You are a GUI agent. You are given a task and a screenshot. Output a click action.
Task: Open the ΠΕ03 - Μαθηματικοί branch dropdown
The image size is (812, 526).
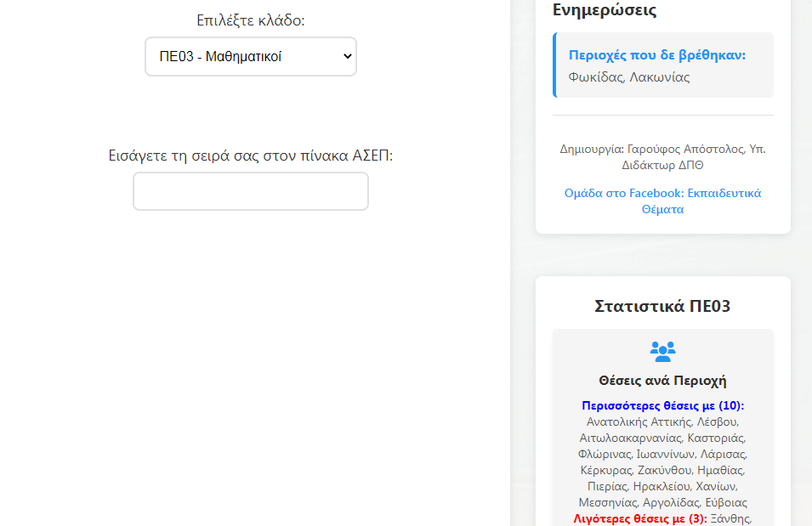(x=250, y=57)
